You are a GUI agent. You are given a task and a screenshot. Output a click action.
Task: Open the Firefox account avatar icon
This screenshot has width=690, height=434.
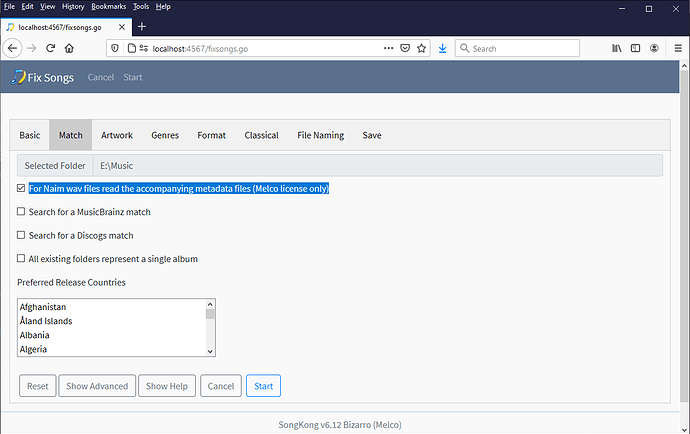point(654,48)
